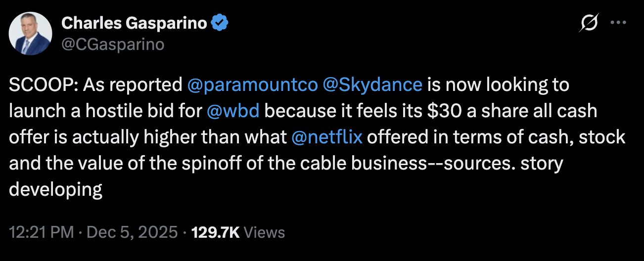Open the @netflix mention link
The height and width of the screenshot is (261, 644).
pyautogui.click(x=327, y=137)
